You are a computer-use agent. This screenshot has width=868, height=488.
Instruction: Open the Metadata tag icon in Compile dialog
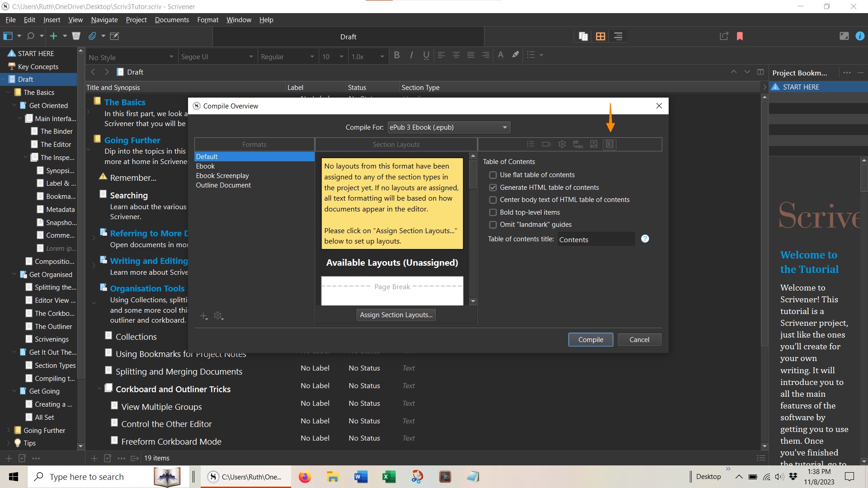[546, 144]
